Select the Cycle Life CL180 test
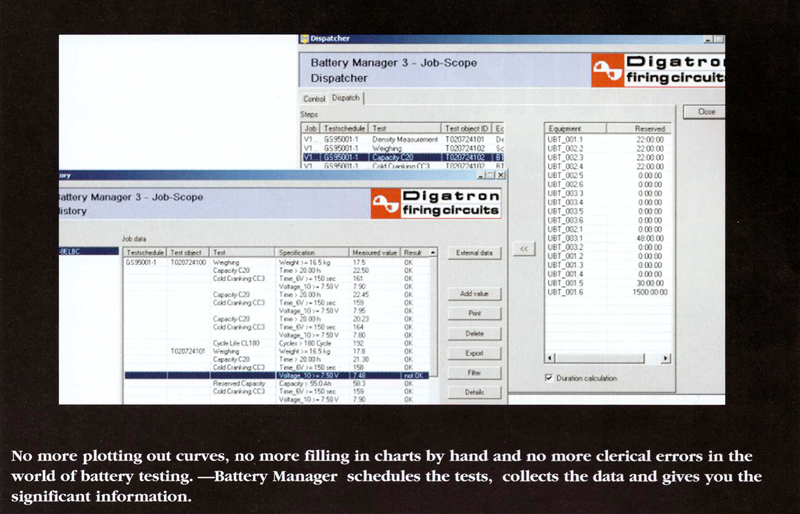Image resolution: width=800 pixels, height=514 pixels. [236, 343]
